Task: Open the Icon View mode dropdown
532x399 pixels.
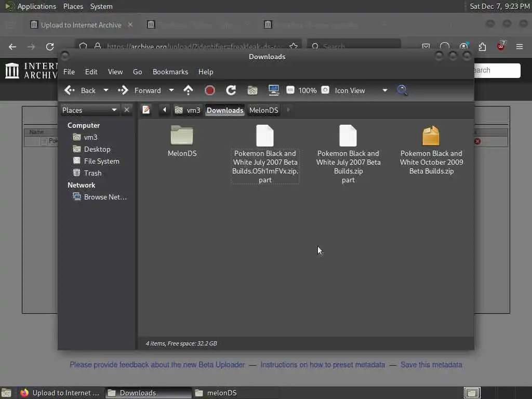Action: 361,90
